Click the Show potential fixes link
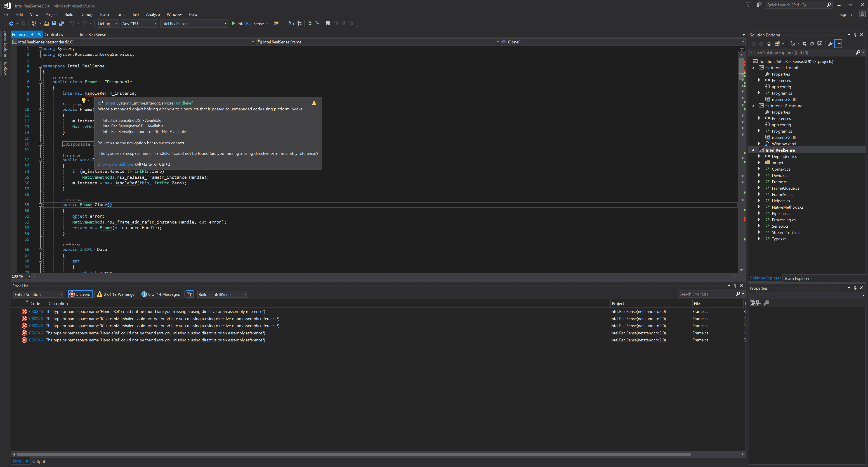The width and height of the screenshot is (868, 467). coord(116,164)
